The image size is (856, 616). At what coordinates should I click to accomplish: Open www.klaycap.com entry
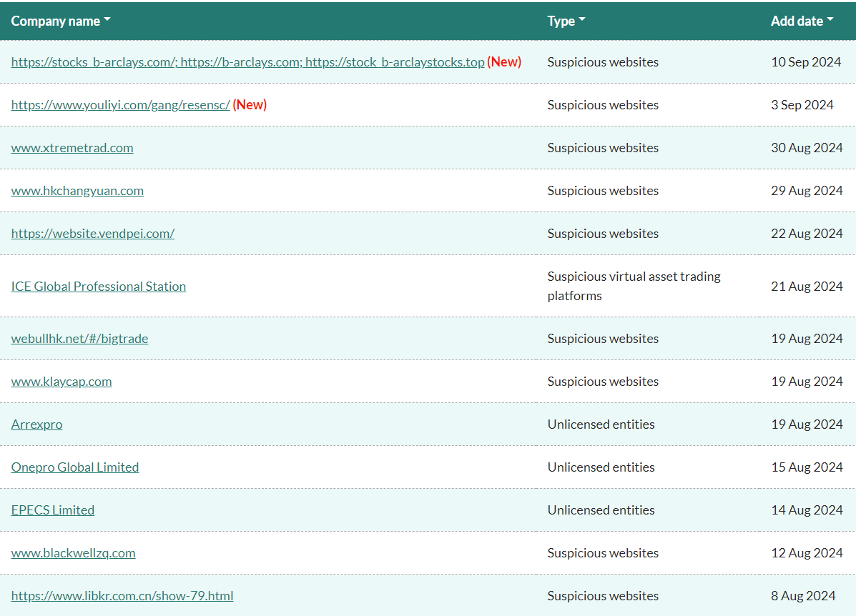pos(62,382)
